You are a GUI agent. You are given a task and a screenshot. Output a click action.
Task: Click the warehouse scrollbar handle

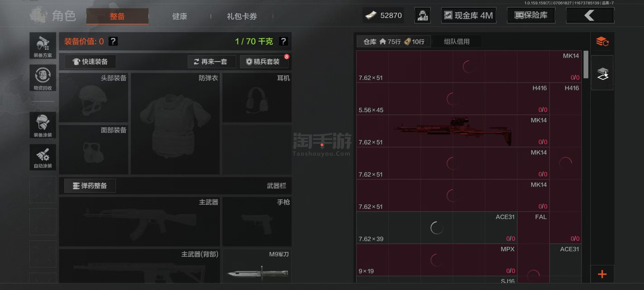(x=586, y=65)
